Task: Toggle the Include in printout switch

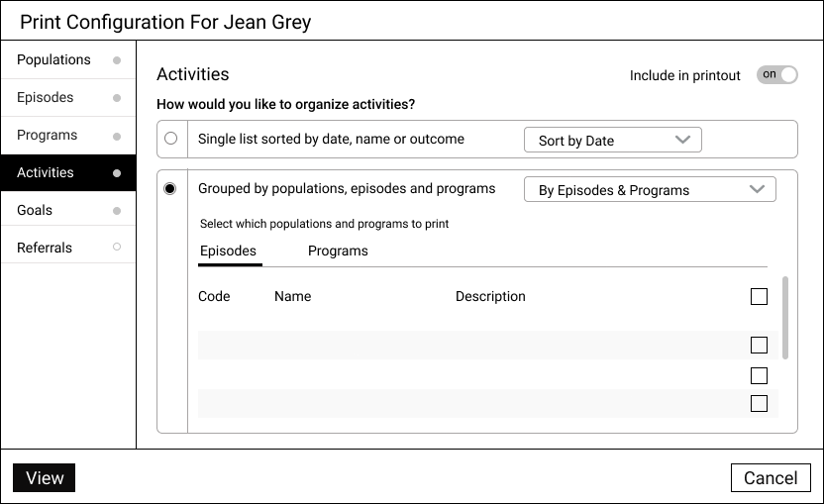Action: click(x=777, y=74)
